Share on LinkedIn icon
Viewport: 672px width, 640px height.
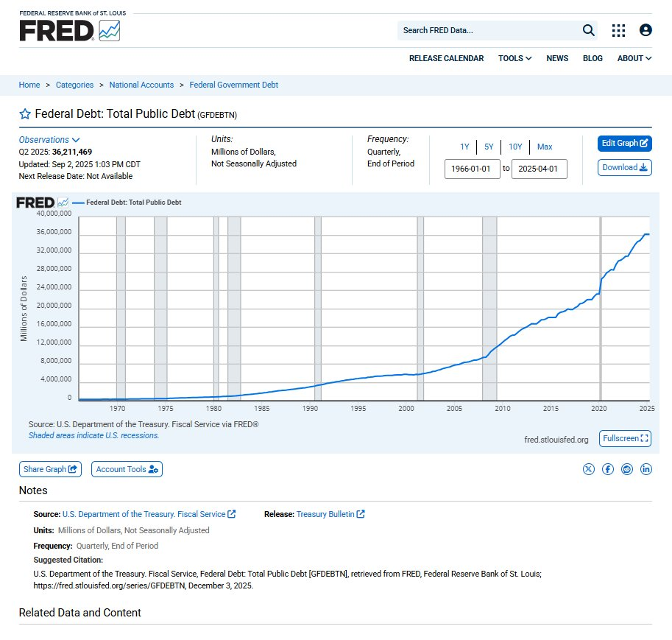click(x=646, y=469)
